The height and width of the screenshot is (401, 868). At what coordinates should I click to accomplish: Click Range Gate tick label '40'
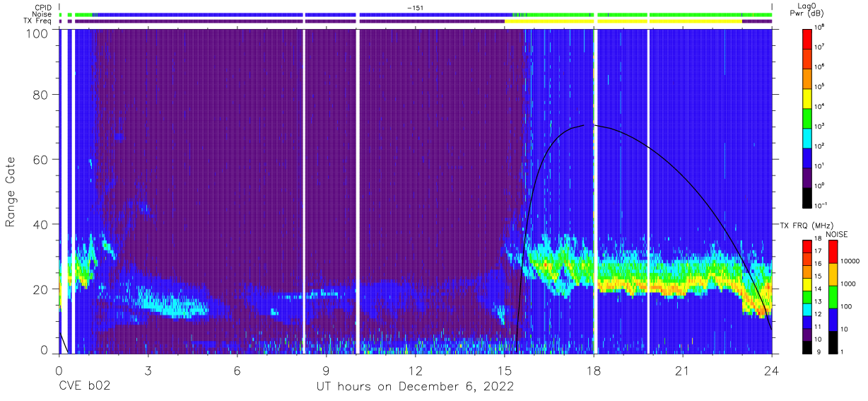(x=40, y=224)
